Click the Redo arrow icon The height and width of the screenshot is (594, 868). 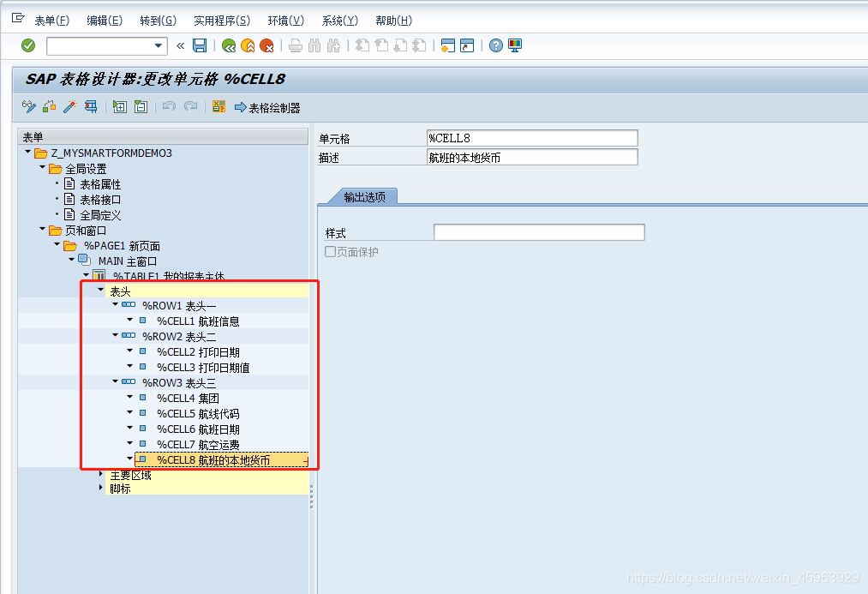190,105
